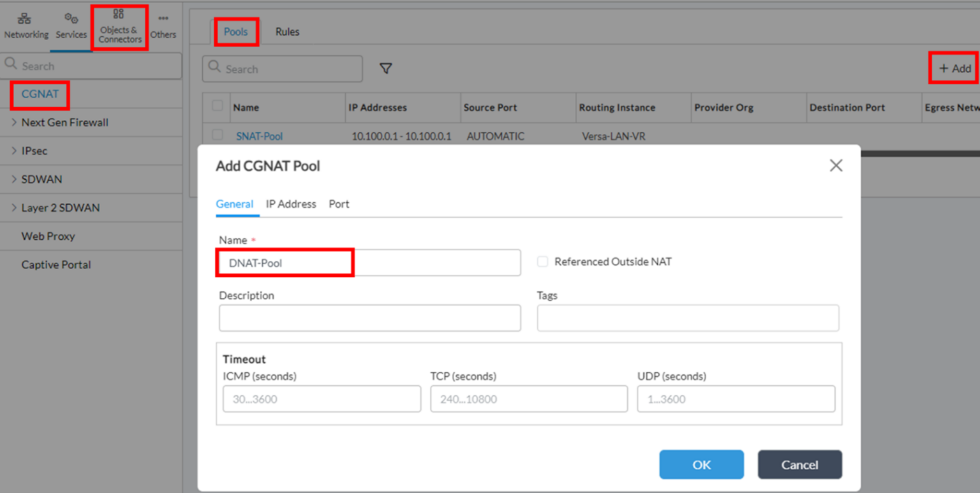Screen dimensions: 980x493
Task: Check the SNAT-Pool row checkbox
Action: (216, 136)
